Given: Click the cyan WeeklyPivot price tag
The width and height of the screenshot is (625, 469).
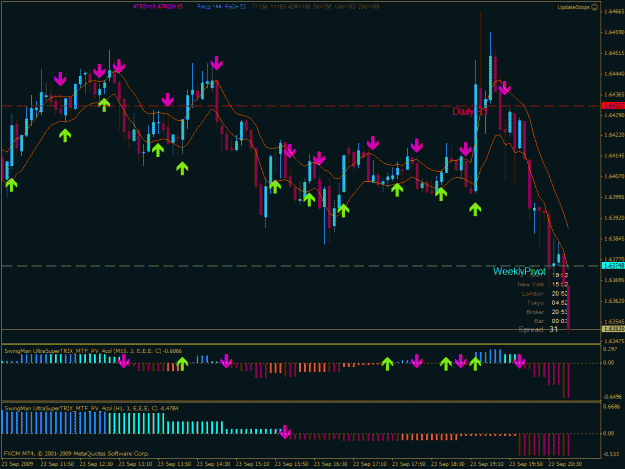Looking at the screenshot, I should tap(613, 266).
